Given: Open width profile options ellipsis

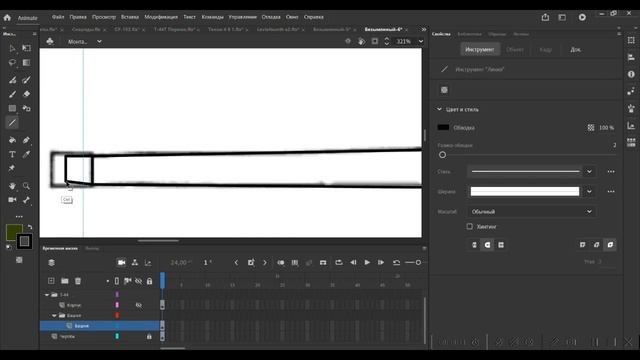Looking at the screenshot, I should point(611,191).
